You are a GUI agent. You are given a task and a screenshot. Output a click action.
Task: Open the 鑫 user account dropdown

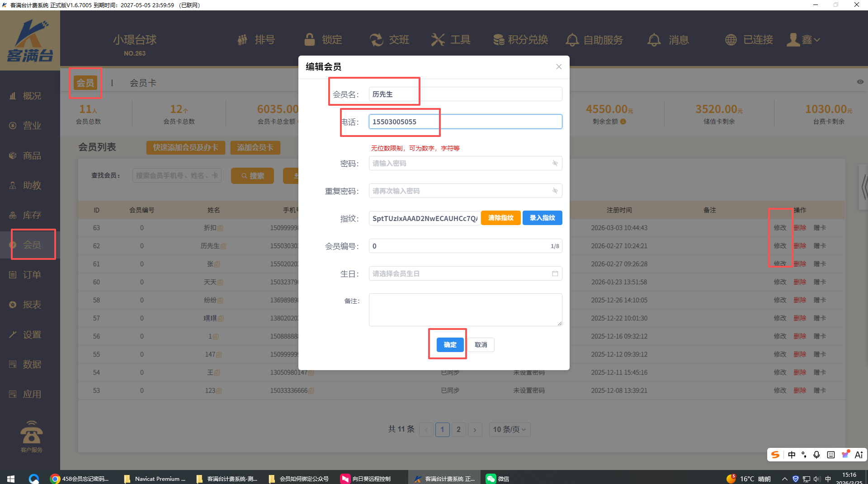pyautogui.click(x=804, y=40)
